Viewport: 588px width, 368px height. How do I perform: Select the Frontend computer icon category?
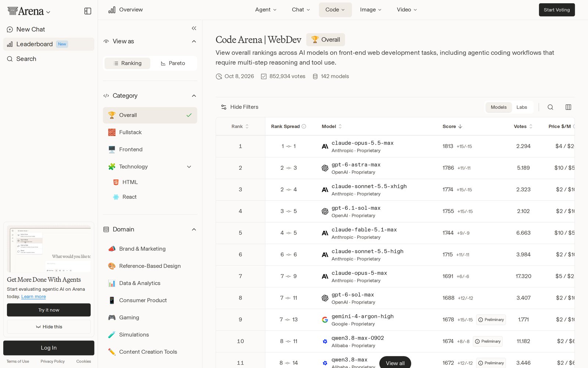point(112,149)
